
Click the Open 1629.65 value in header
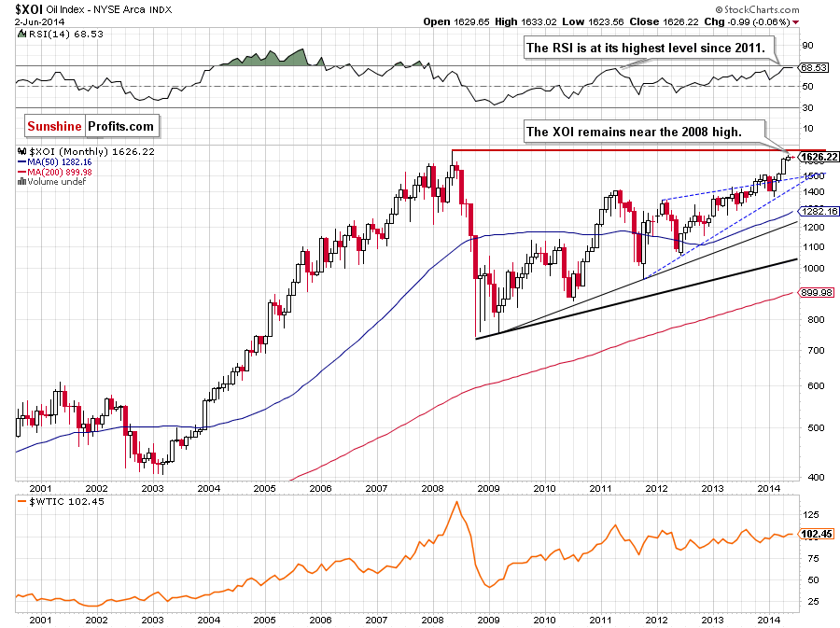pyautogui.click(x=455, y=22)
